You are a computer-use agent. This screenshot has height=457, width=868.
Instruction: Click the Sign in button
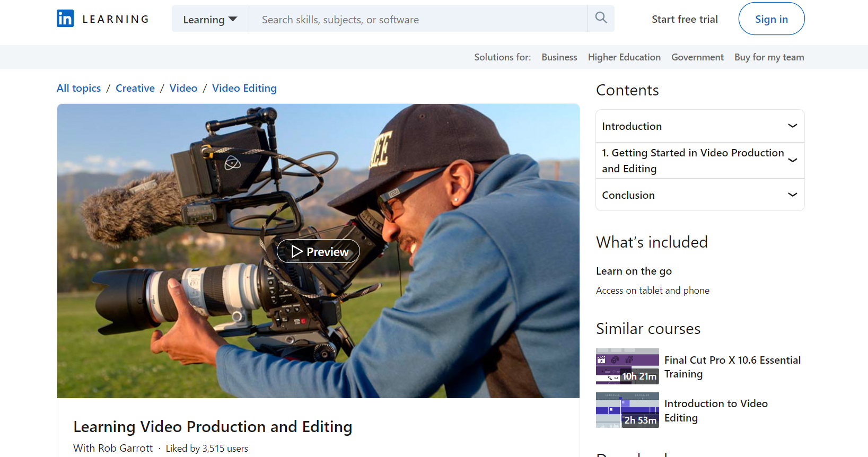coord(771,19)
